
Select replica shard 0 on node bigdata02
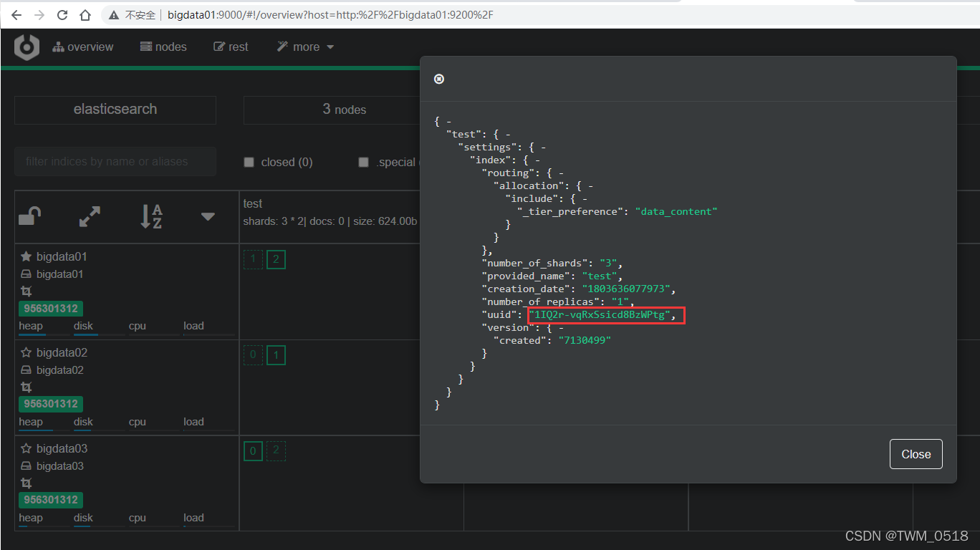253,355
